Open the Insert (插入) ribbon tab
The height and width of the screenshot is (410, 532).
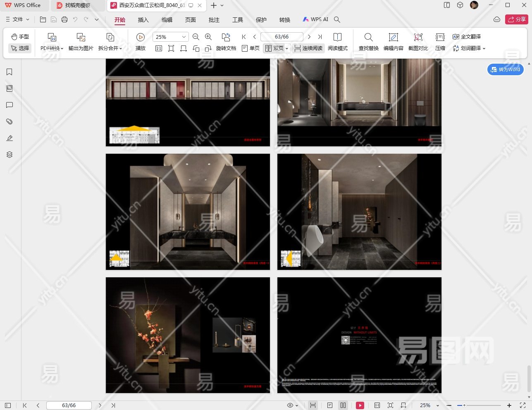pyautogui.click(x=143, y=20)
